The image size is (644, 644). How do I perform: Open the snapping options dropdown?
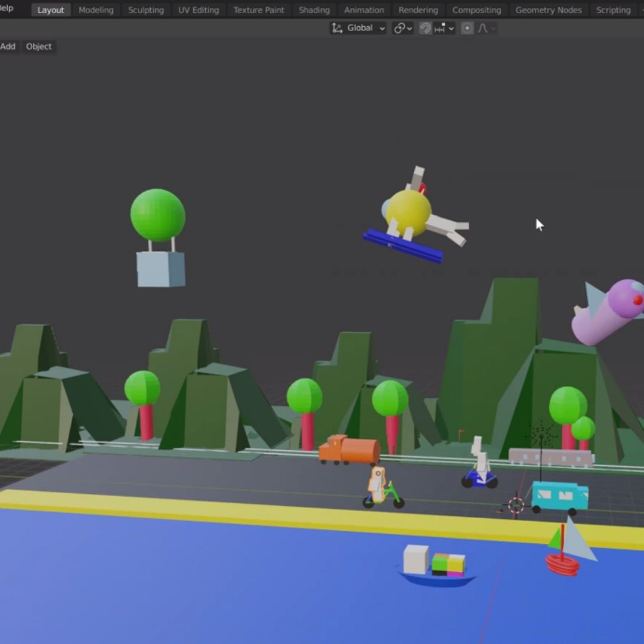444,28
